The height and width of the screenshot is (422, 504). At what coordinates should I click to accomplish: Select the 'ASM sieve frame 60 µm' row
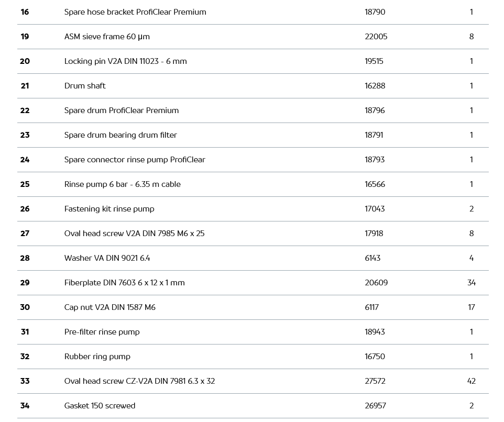click(107, 37)
